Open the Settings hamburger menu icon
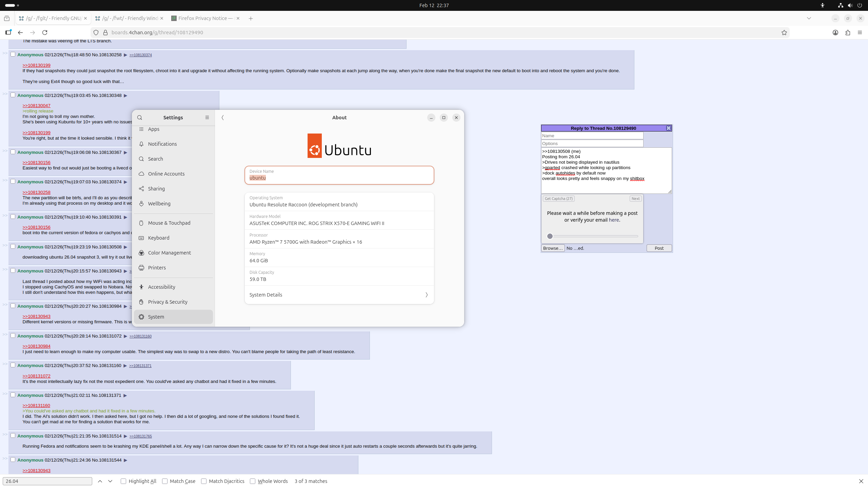Viewport: 868px width, 488px height. (207, 118)
